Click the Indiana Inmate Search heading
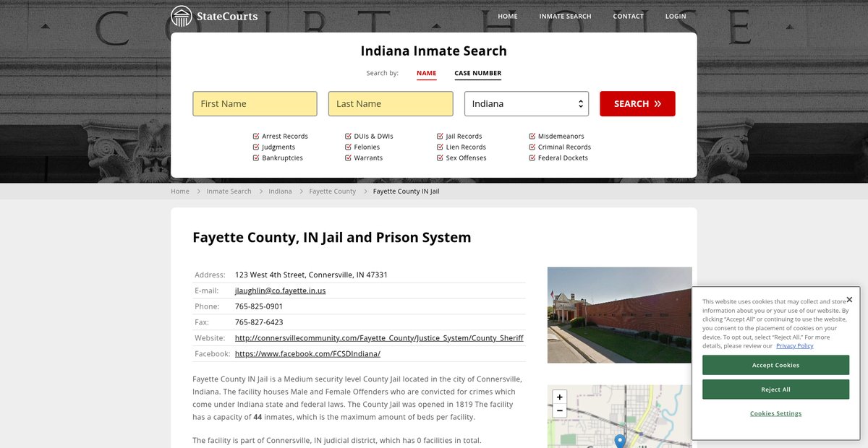The image size is (868, 448). (434, 51)
